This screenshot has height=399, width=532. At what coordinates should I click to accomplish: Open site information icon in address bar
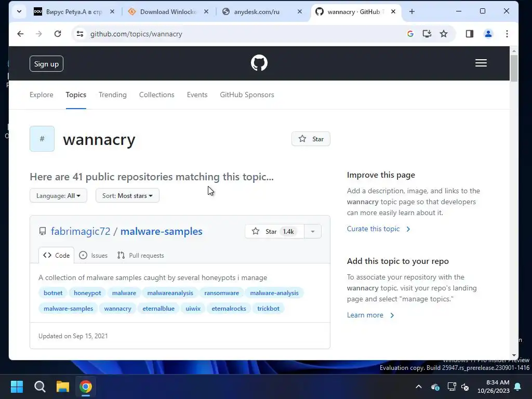pyautogui.click(x=80, y=34)
